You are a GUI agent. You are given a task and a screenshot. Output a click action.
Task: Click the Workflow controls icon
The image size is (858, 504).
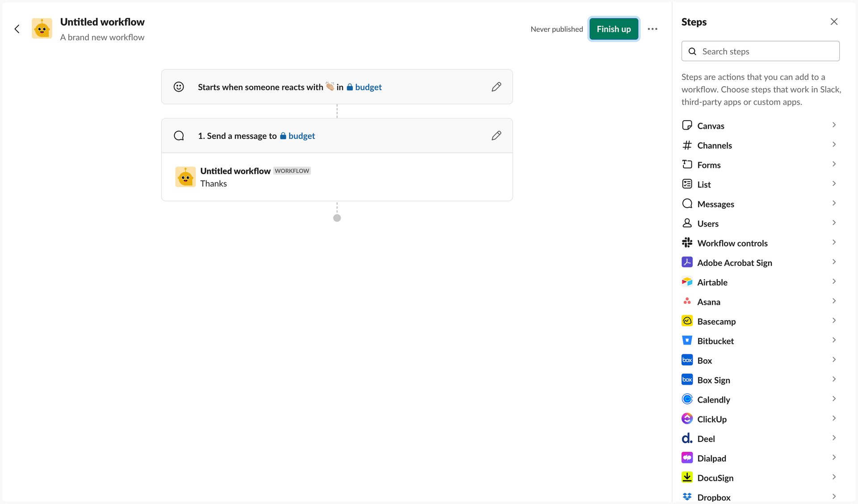[687, 243]
